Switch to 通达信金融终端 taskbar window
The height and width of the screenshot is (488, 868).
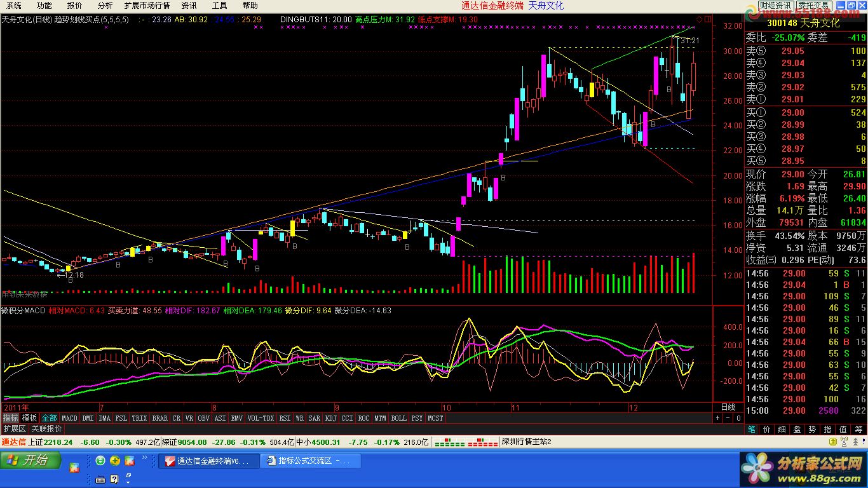point(208,461)
